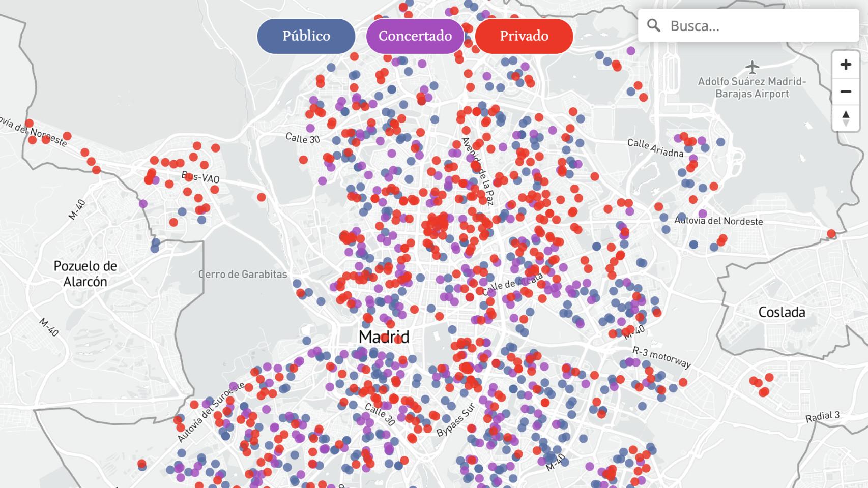Select the zoom in plus icon
This screenshot has height=488, width=868.
click(x=845, y=65)
